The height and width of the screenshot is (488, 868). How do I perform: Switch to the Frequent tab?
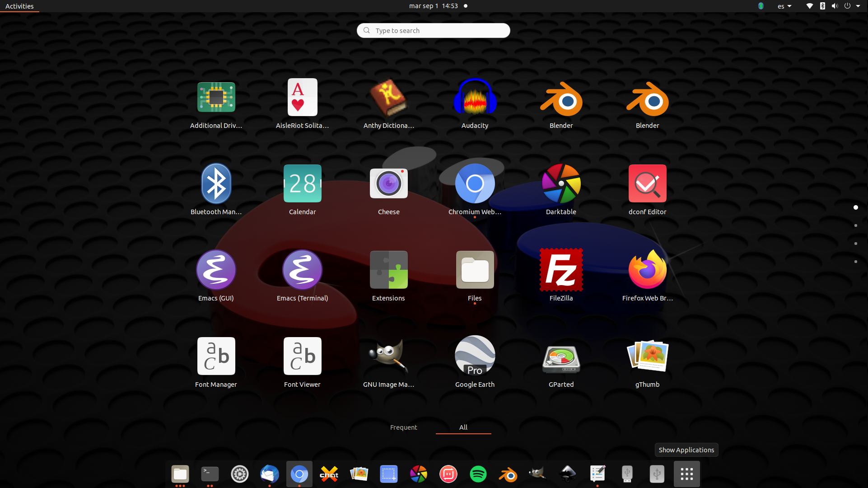point(403,427)
